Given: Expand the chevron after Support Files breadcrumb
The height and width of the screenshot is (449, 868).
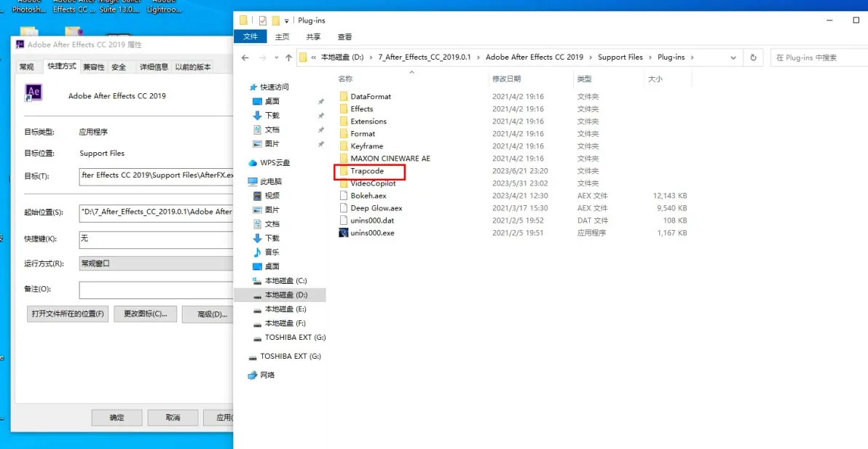Looking at the screenshot, I should tap(650, 57).
